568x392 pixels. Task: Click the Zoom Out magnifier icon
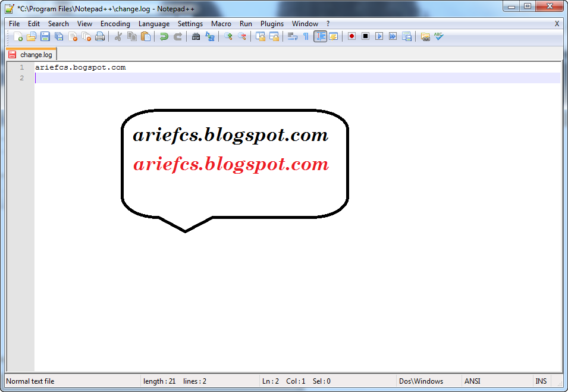pos(241,36)
